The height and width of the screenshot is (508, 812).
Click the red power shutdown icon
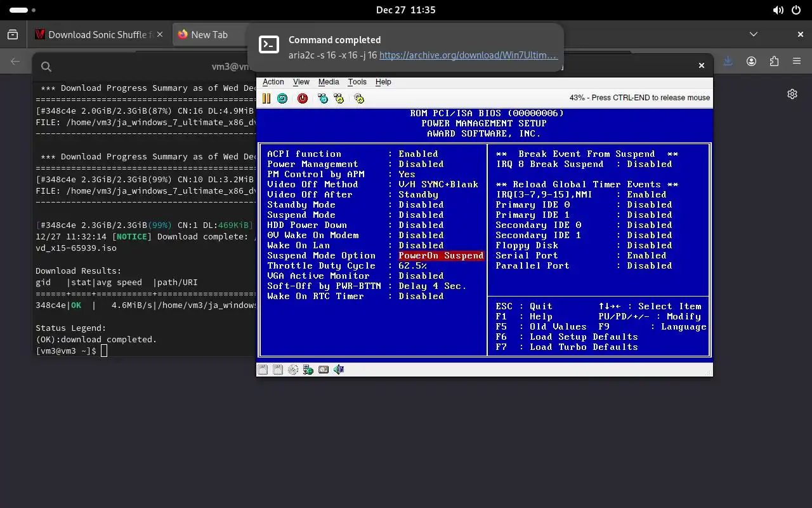click(x=303, y=98)
